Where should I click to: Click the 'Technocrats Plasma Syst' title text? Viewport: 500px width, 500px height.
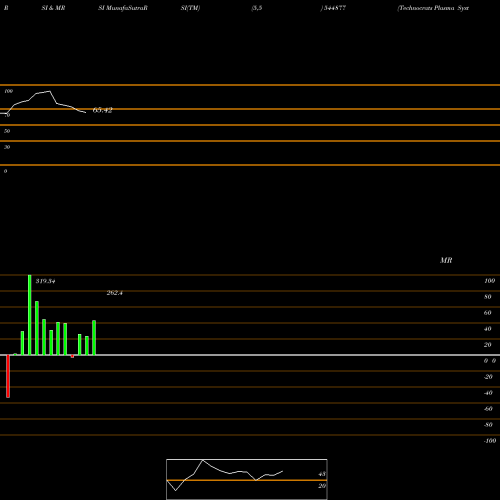(x=433, y=8)
